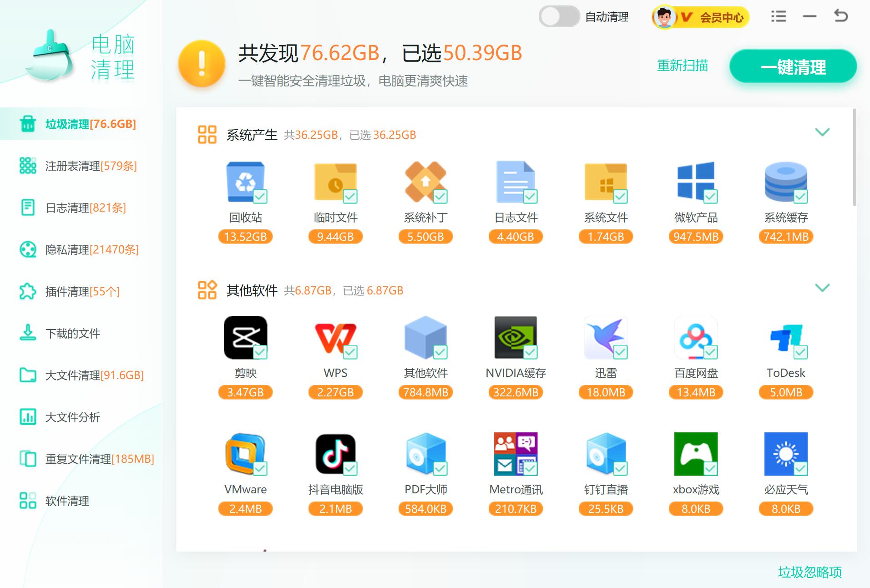Click the 迅雷 bird icon

coord(606,337)
